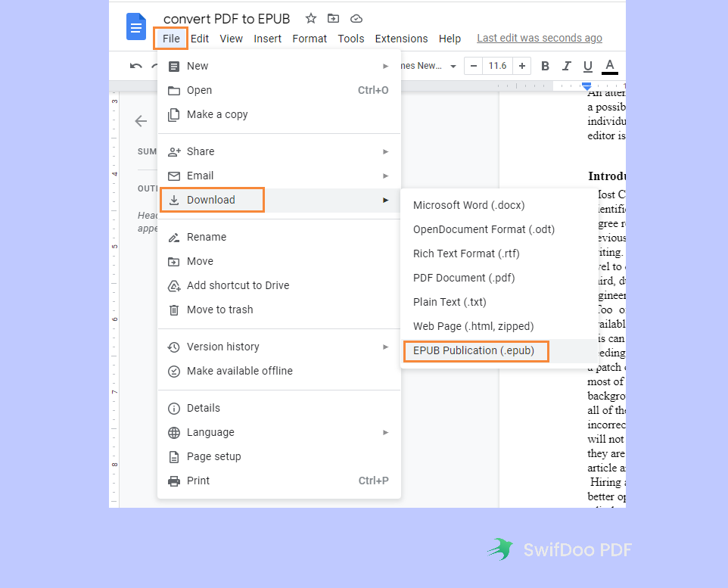
Task: Open the View menu
Action: tap(232, 39)
